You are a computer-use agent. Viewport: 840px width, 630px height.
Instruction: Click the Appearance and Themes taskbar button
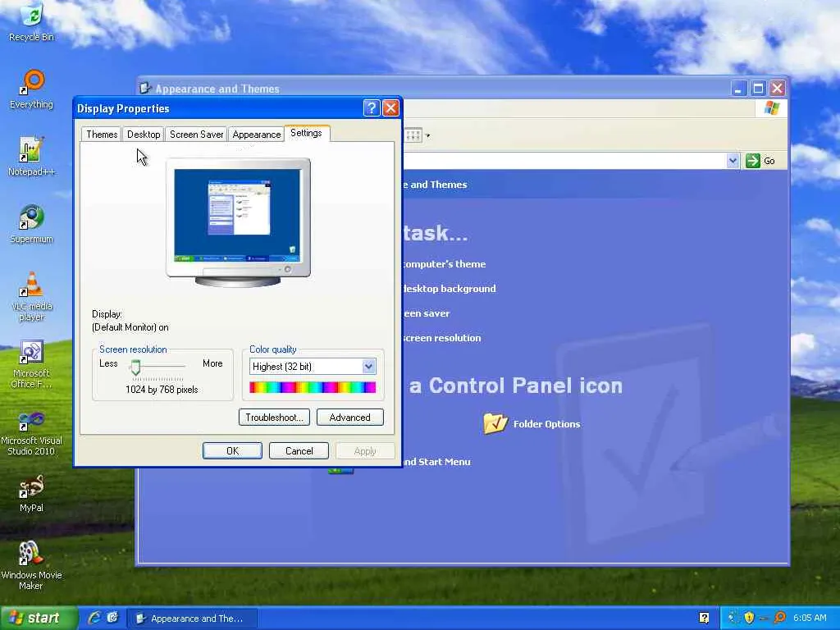pyautogui.click(x=192, y=619)
